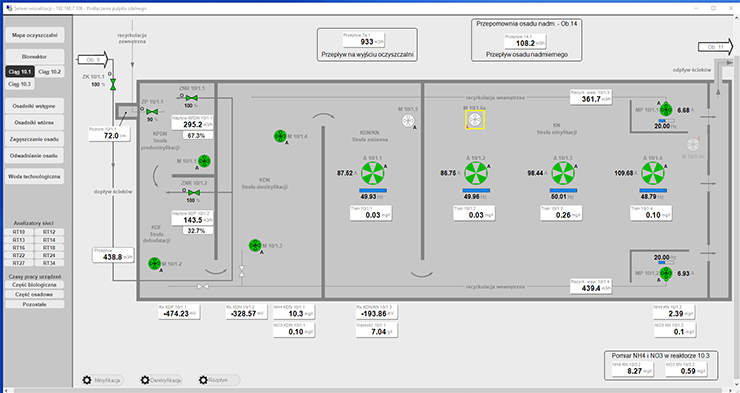The image size is (740, 393).
Task: Click the ZNR 10/1.2 valve symbol
Action: point(193,192)
